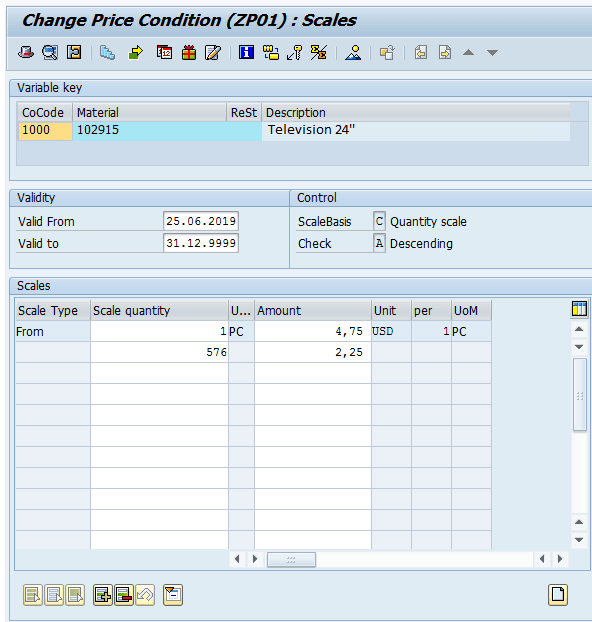Image resolution: width=592 pixels, height=622 pixels.
Task: Click the green arrow icon in toolbar
Action: point(136,52)
